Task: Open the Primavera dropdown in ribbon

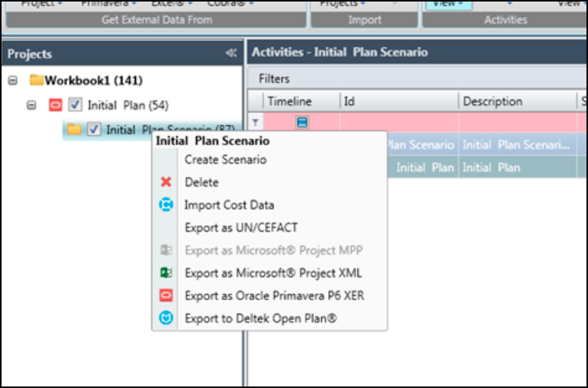Action: 109,4
